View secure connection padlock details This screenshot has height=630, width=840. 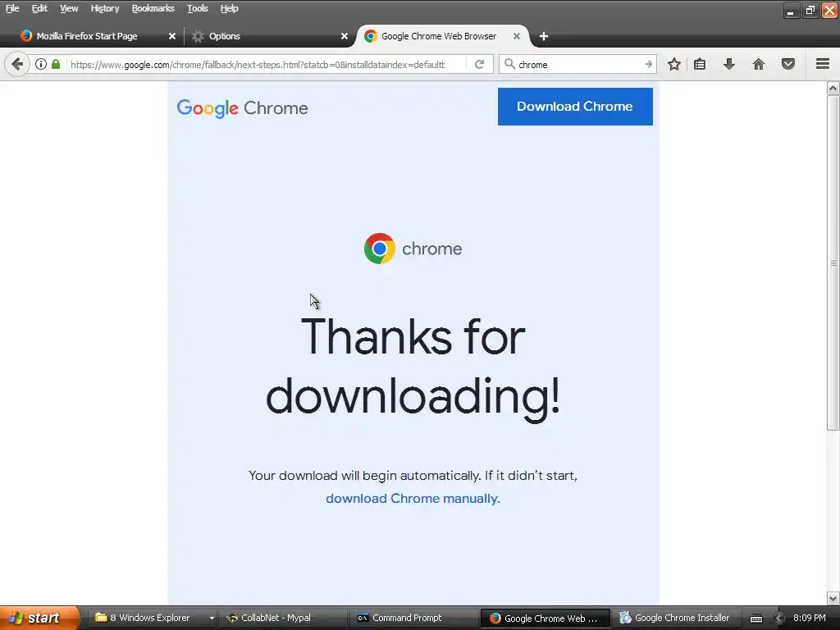pos(56,64)
